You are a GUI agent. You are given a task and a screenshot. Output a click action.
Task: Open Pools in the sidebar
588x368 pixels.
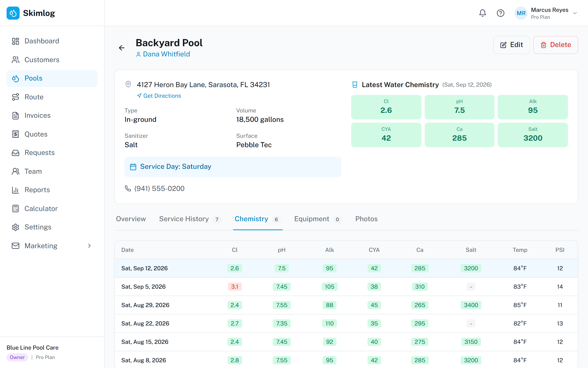point(52,78)
